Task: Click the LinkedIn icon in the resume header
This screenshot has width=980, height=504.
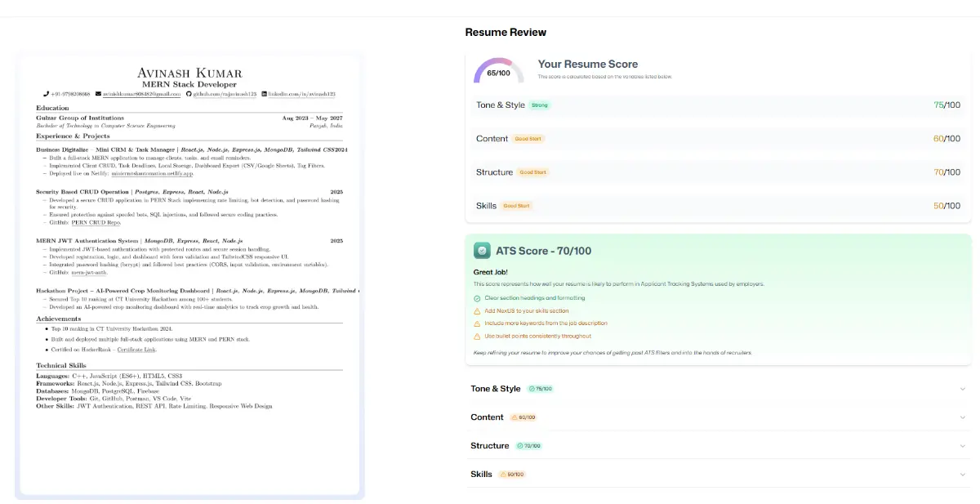Action: click(x=265, y=94)
